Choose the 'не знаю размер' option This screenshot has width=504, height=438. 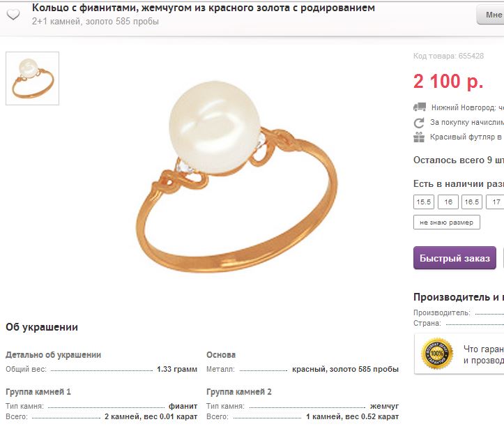(x=447, y=222)
